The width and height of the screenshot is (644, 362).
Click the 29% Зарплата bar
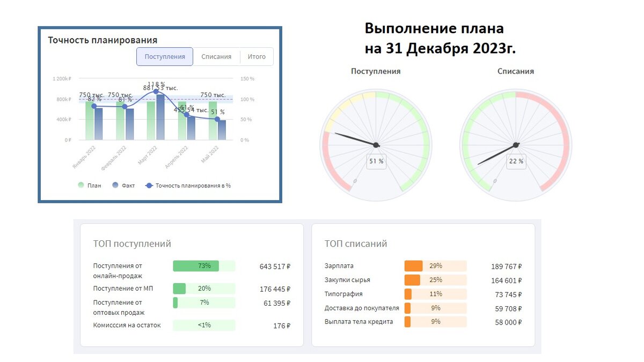click(435, 266)
